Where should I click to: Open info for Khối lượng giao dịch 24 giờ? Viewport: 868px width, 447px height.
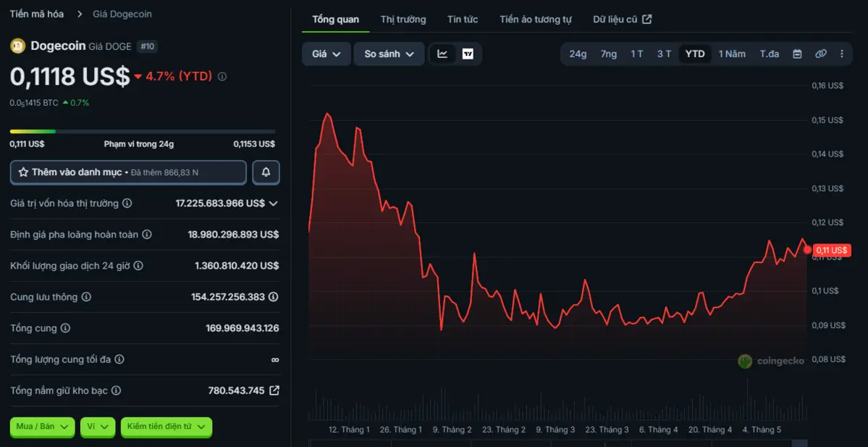(138, 266)
